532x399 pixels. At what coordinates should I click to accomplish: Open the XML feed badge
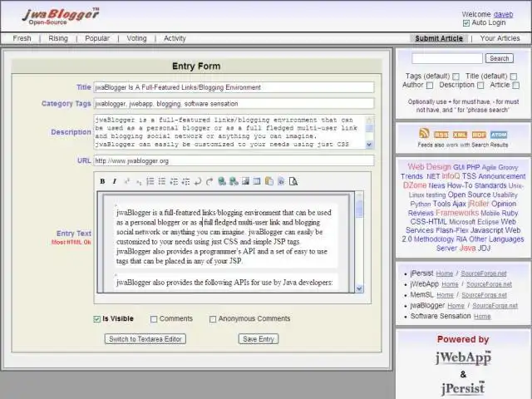click(460, 135)
